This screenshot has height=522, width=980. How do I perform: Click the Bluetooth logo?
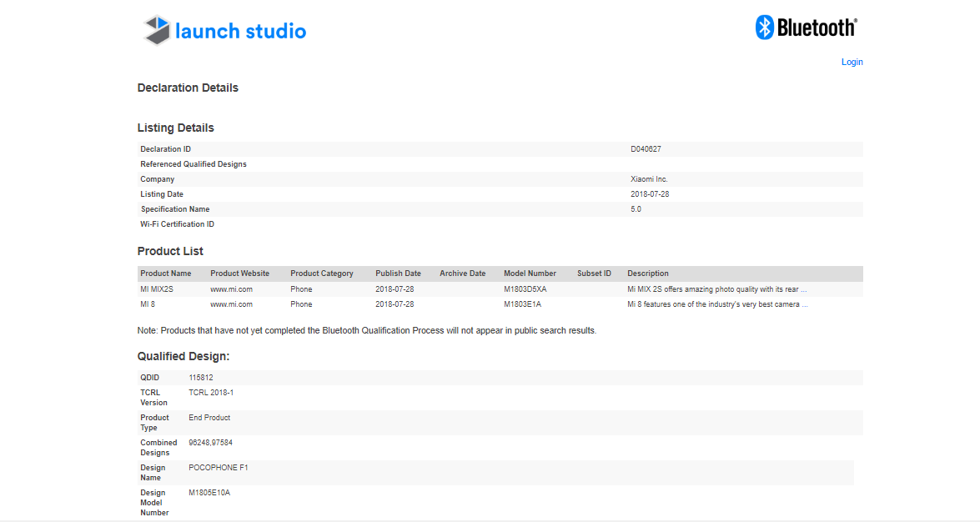click(x=807, y=28)
